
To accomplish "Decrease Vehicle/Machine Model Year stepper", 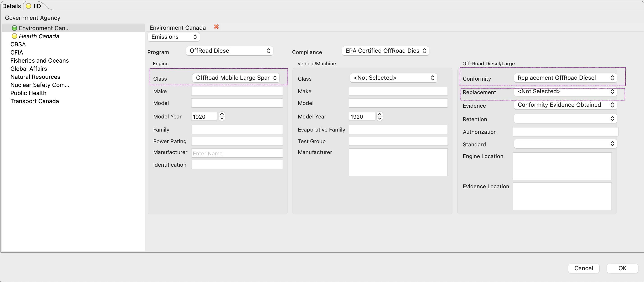I will point(379,118).
